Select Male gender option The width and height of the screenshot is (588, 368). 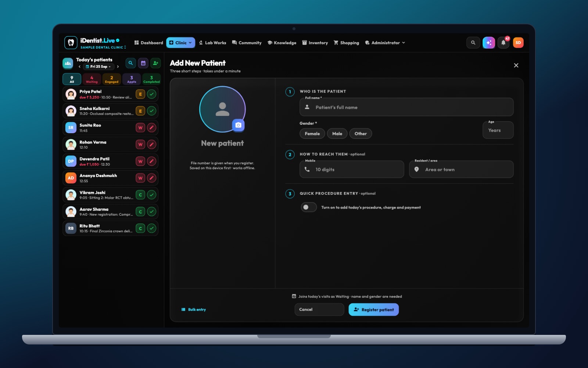337,134
